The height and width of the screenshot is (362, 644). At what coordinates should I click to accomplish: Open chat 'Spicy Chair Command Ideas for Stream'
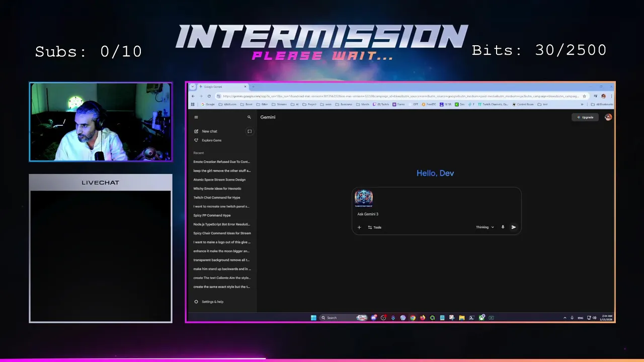(x=222, y=233)
